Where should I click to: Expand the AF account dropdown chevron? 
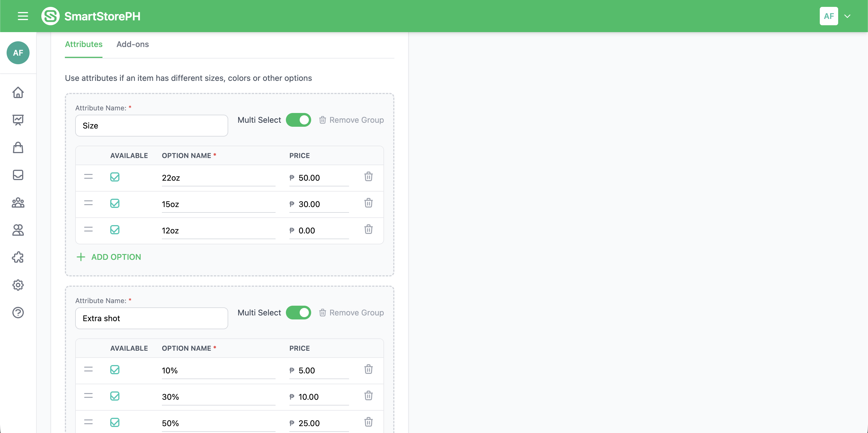[847, 16]
